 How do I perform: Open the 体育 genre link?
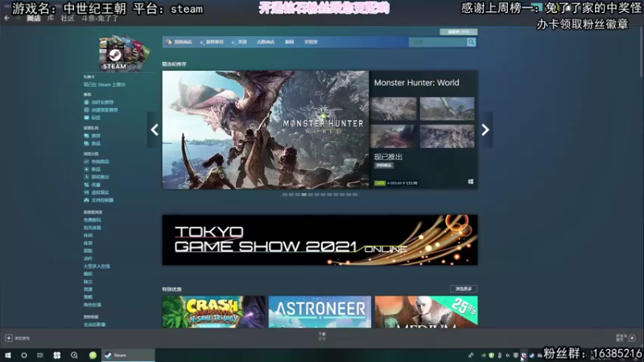click(88, 244)
